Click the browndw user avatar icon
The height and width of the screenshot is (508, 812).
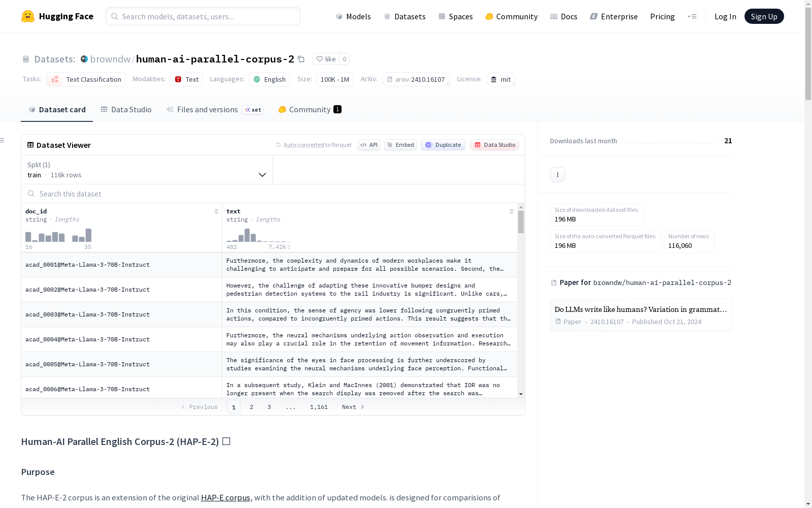(x=84, y=59)
